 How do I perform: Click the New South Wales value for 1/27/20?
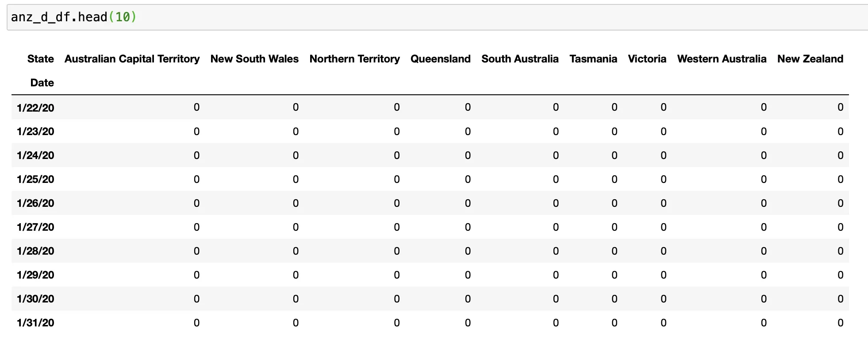click(296, 227)
